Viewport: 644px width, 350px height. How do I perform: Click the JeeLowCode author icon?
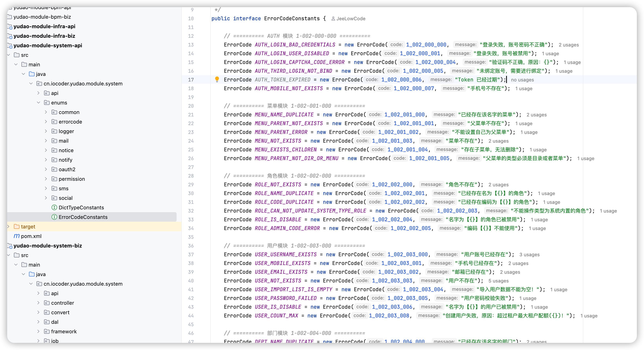pyautogui.click(x=333, y=18)
